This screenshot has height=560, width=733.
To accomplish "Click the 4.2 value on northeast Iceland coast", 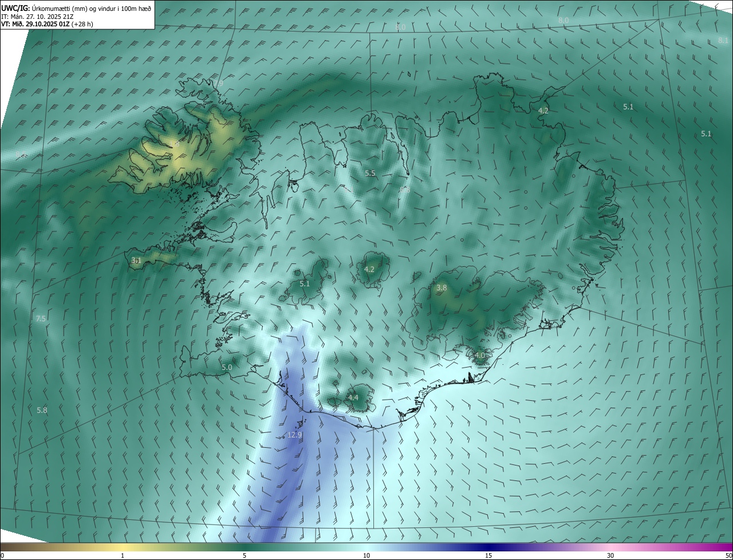I will [543, 111].
